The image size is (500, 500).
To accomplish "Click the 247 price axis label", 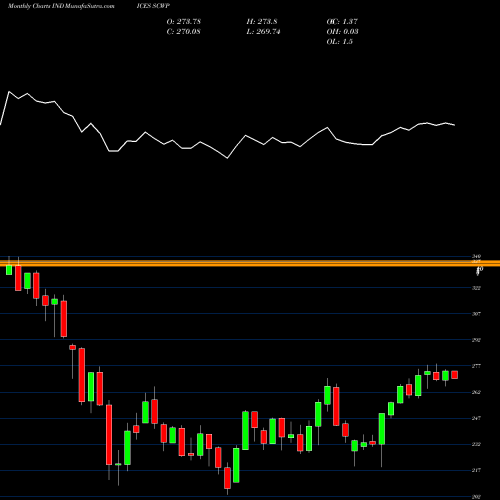I will [476, 418].
